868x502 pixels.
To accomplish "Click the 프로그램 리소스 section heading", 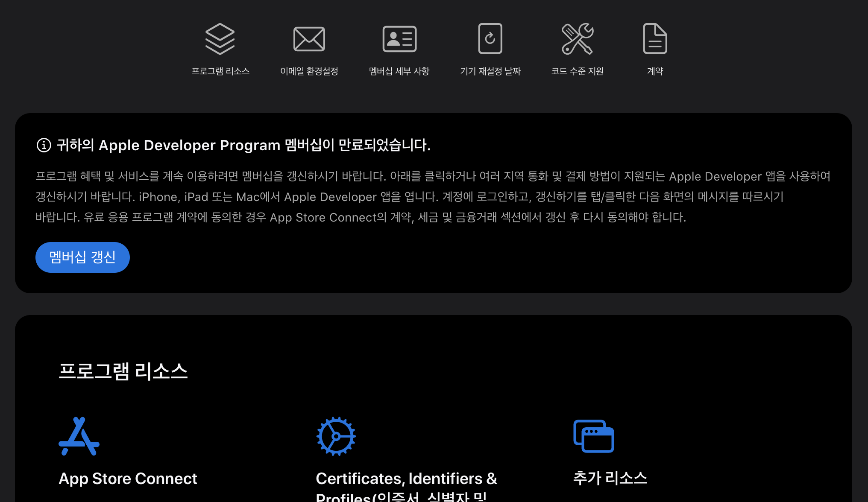I will tap(123, 371).
